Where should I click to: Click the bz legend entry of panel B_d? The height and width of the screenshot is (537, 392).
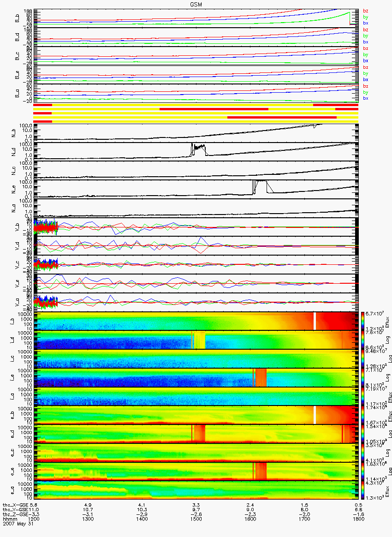click(366, 30)
